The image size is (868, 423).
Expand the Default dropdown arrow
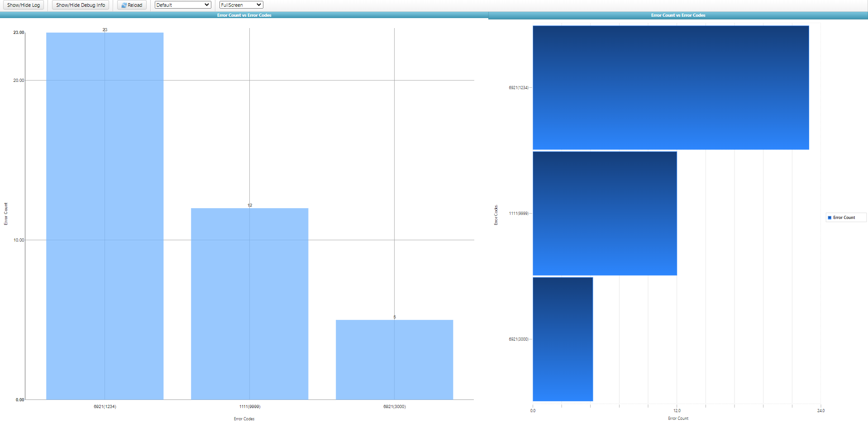[x=207, y=5]
